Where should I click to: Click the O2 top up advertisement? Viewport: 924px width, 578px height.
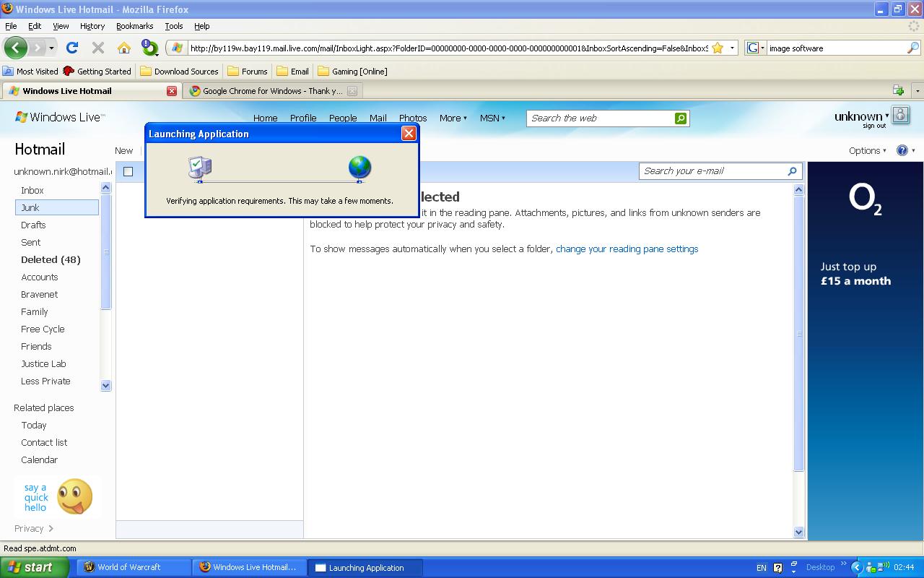click(x=866, y=350)
